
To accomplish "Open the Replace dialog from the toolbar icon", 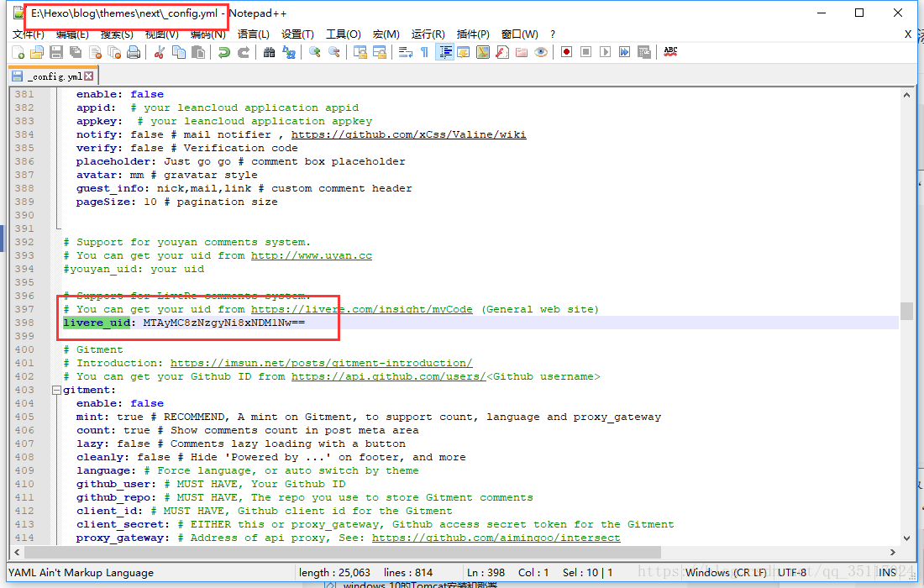I will [x=288, y=52].
